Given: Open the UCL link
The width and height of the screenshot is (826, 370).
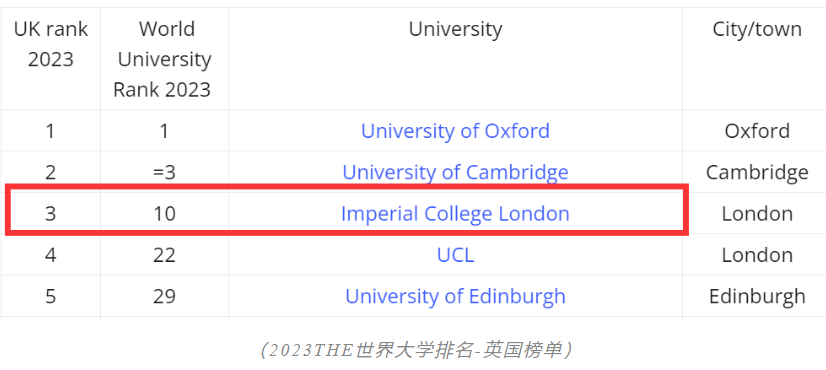Looking at the screenshot, I should coord(455,255).
